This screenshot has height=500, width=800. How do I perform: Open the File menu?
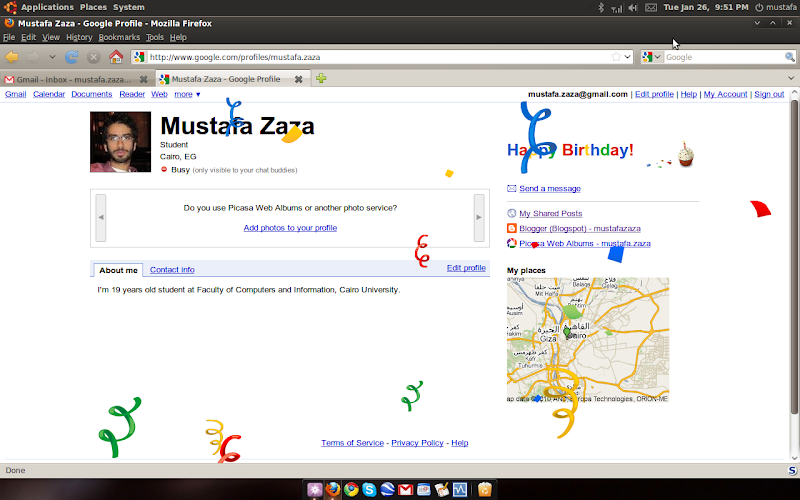tap(9, 37)
